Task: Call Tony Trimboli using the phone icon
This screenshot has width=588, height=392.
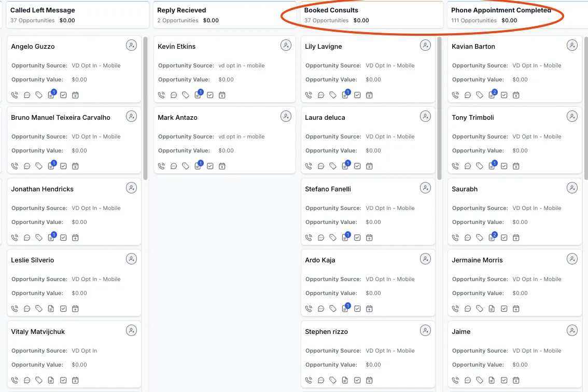Action: tap(456, 166)
